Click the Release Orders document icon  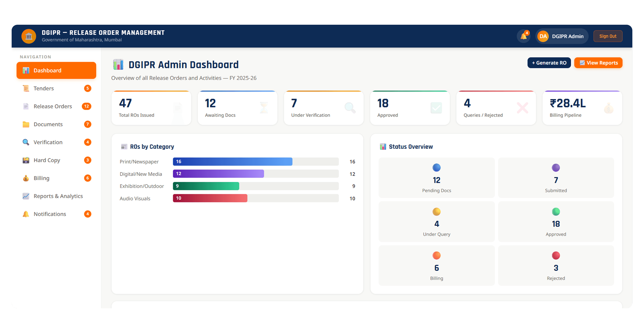26,106
